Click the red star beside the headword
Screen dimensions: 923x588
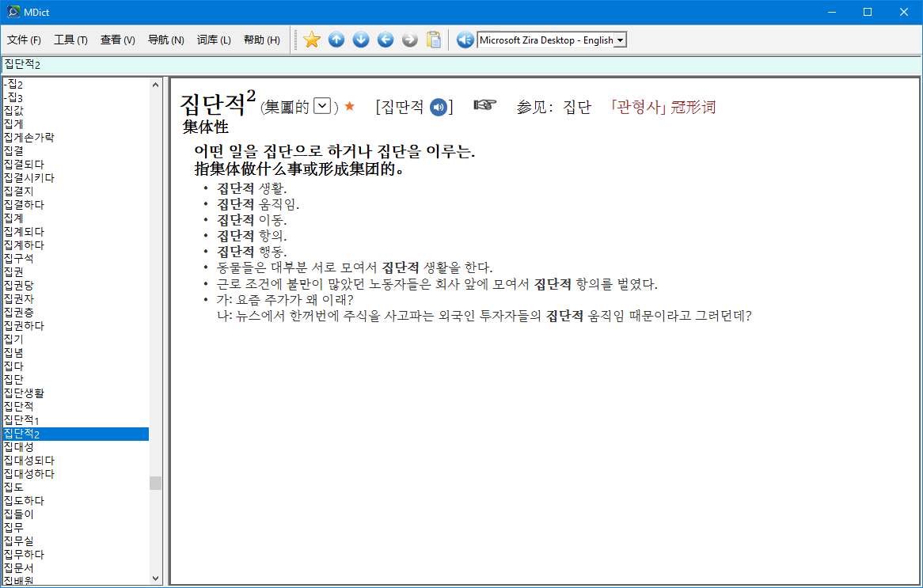(349, 105)
